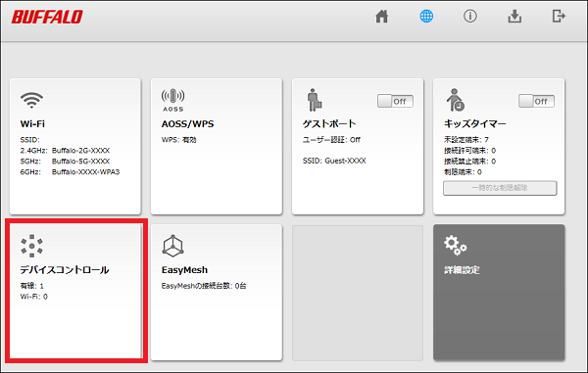Open the AOSS/WPS title
The width and height of the screenshot is (588, 373).
click(187, 124)
